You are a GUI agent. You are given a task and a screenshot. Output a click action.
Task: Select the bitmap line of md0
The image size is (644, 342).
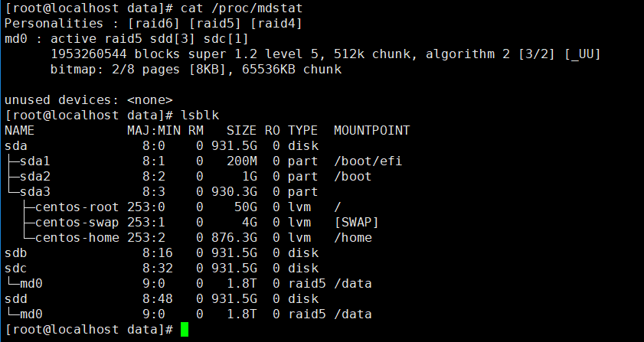pos(195,70)
